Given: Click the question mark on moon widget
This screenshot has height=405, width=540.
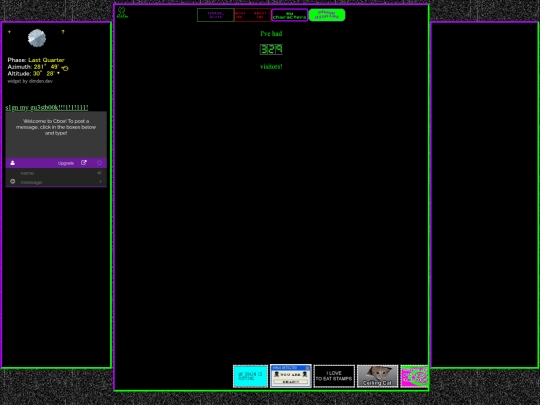Looking at the screenshot, I should (63, 32).
